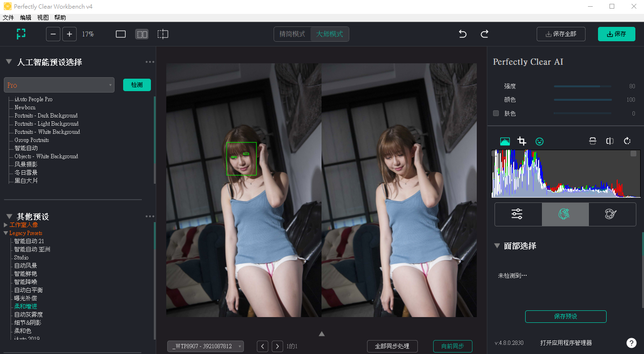The height and width of the screenshot is (354, 644).
Task: Adjust the 强度 slider
Action: (x=583, y=86)
